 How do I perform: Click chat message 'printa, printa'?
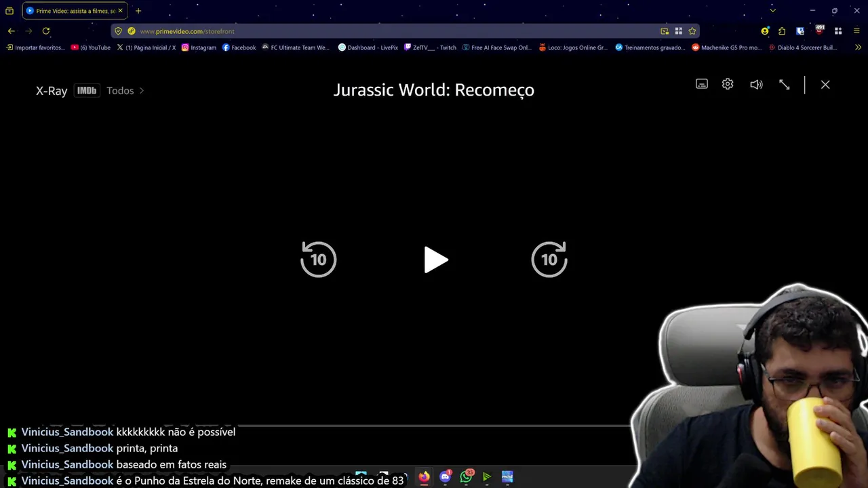[147, 448]
